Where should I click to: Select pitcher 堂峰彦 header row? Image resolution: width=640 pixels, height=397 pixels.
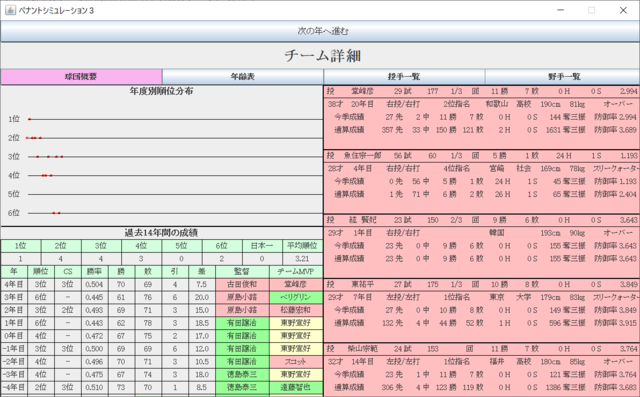482,91
